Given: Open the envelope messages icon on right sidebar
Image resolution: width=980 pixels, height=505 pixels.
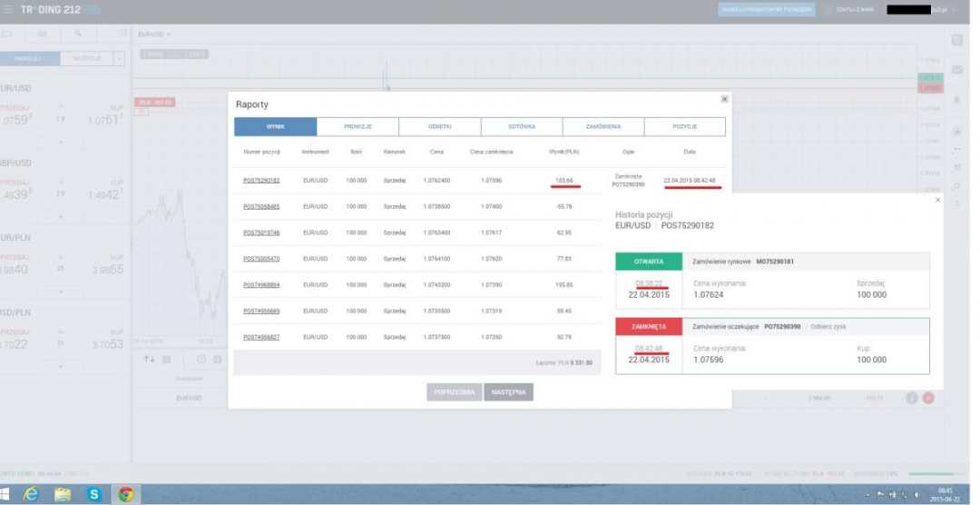Looking at the screenshot, I should pos(957,70).
